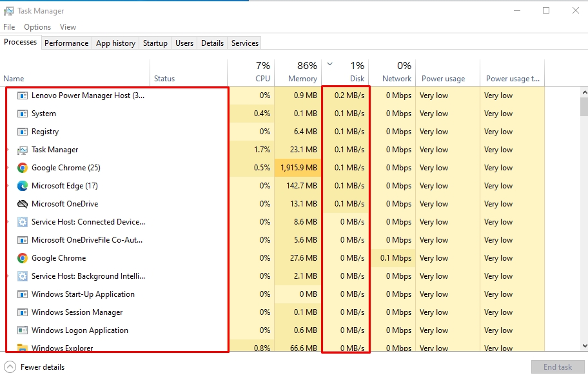The height and width of the screenshot is (382, 588).
Task: Select the Windows Session Manager name
Action: 77,312
